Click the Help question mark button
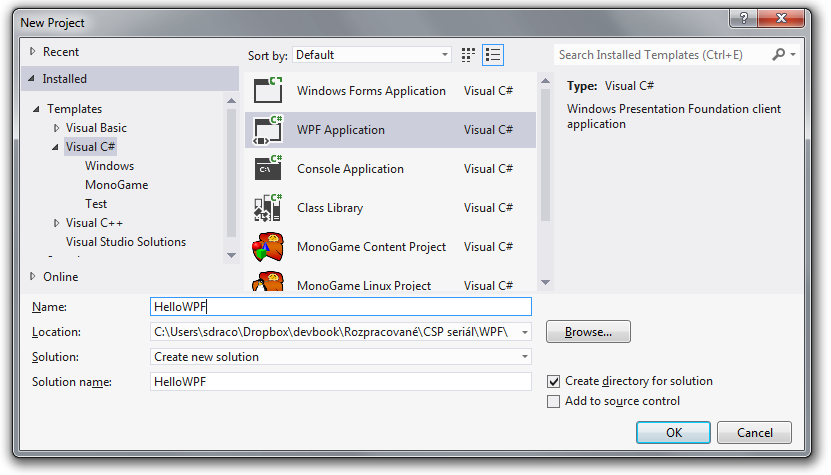This screenshot has width=831, height=475. point(744,18)
